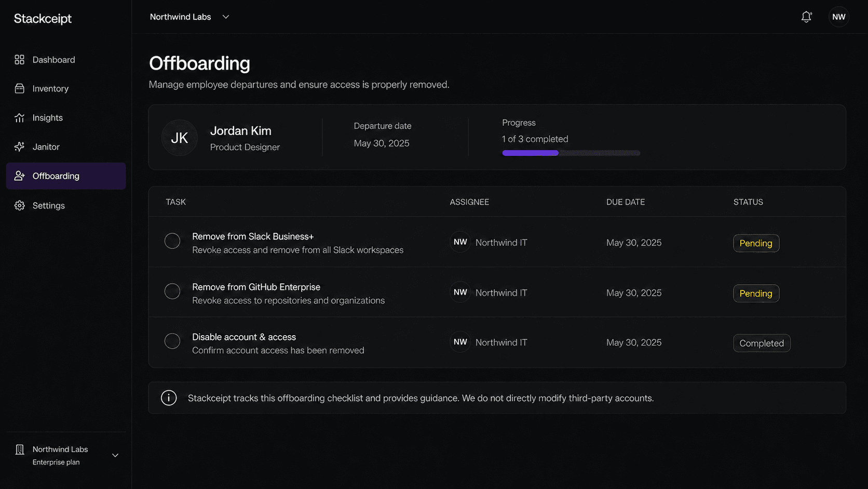Click the Settings gear icon
The width and height of the screenshot is (868, 489).
(20, 206)
